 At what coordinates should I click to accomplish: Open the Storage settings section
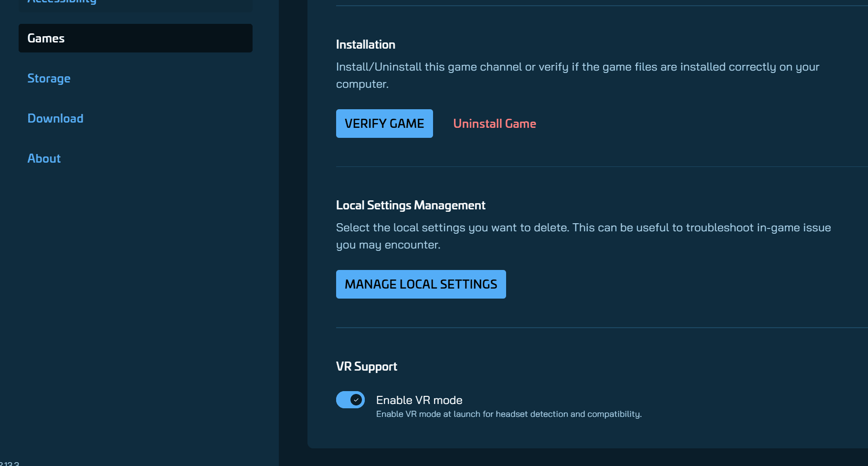click(49, 78)
